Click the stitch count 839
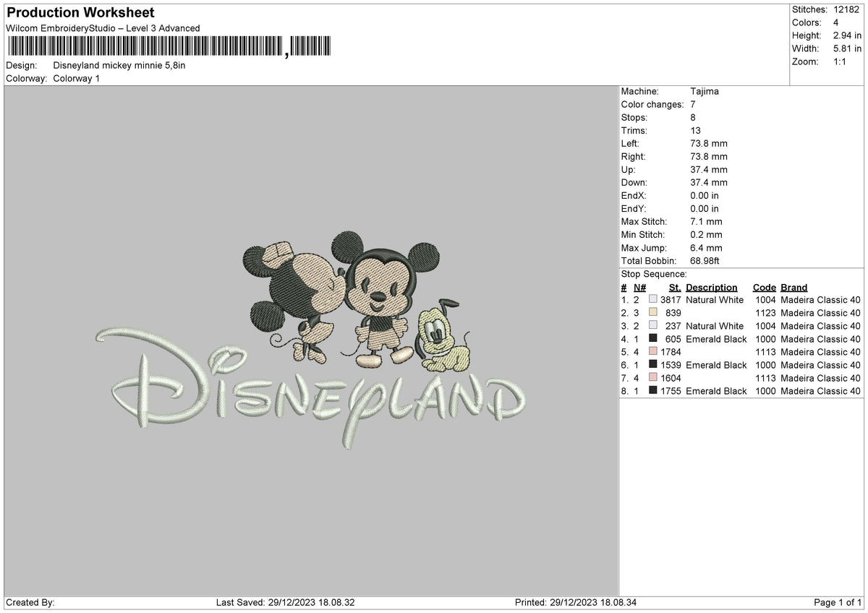Viewport: 868px width, 613px height. pyautogui.click(x=673, y=313)
